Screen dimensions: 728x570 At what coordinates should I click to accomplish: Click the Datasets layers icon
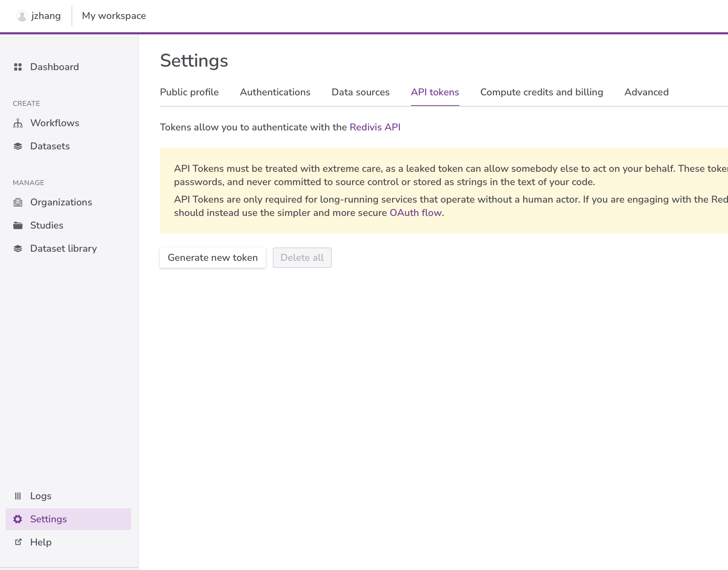click(18, 146)
